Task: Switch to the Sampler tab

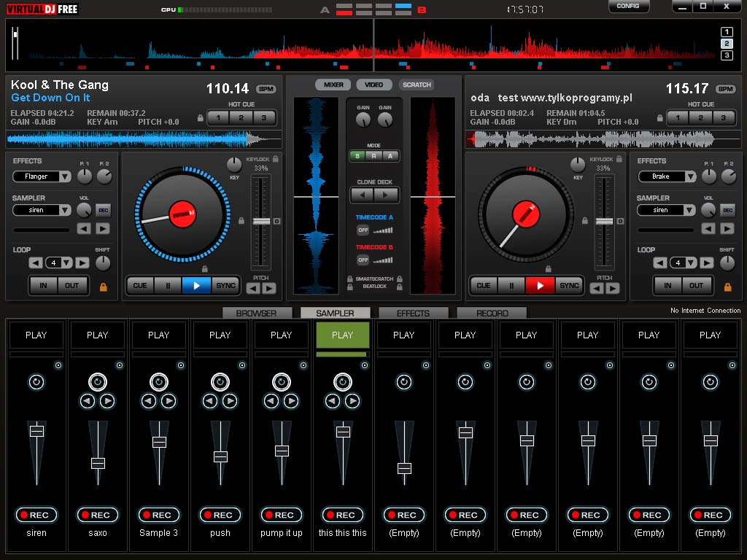Action: pyautogui.click(x=335, y=313)
